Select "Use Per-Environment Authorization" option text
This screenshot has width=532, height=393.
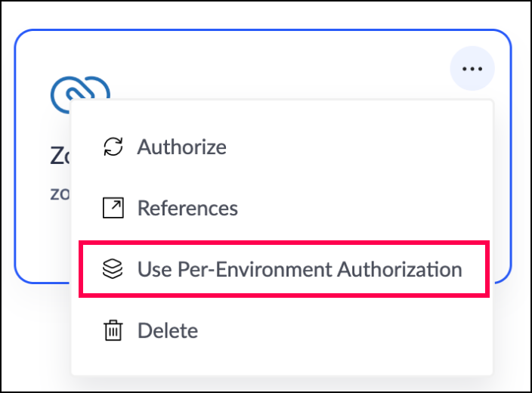(299, 269)
